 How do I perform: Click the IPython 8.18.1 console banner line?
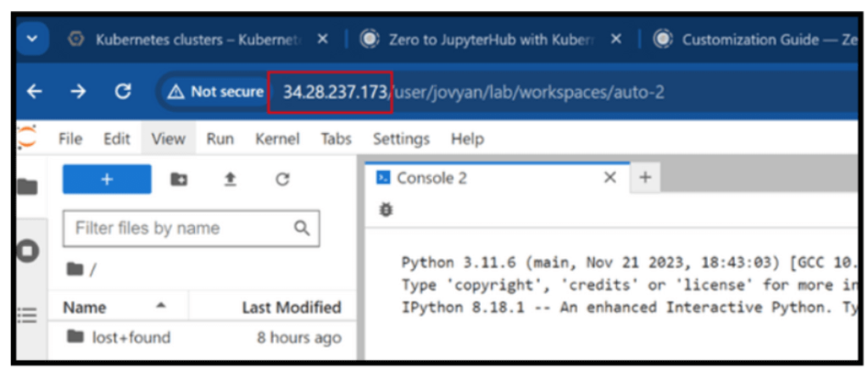point(629,307)
